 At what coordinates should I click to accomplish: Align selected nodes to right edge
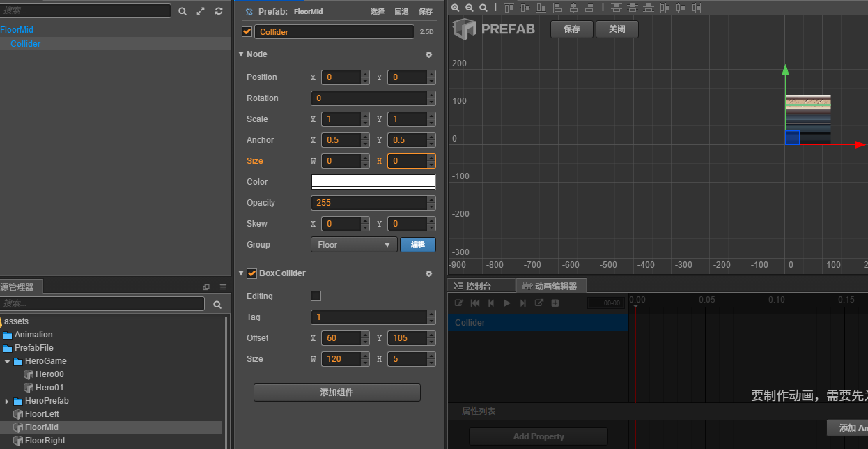pyautogui.click(x=589, y=8)
